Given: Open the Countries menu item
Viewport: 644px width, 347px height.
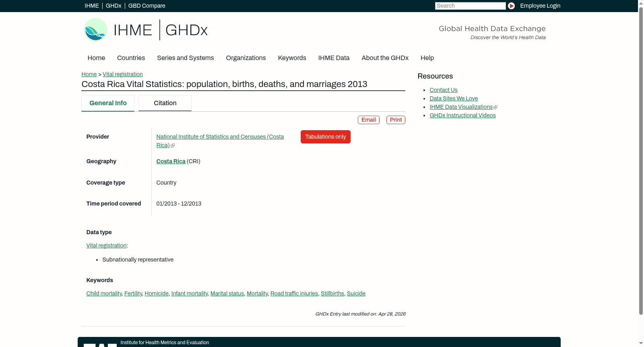Looking at the screenshot, I should pos(131,58).
